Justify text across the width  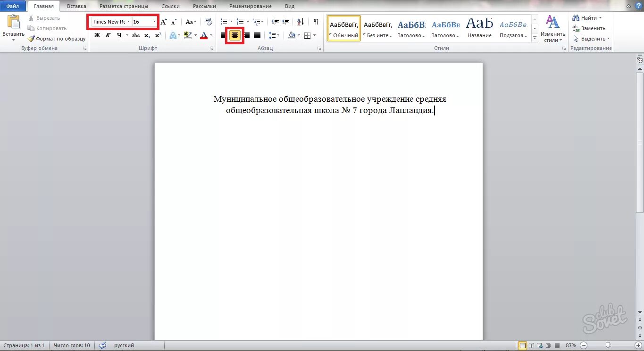click(257, 35)
